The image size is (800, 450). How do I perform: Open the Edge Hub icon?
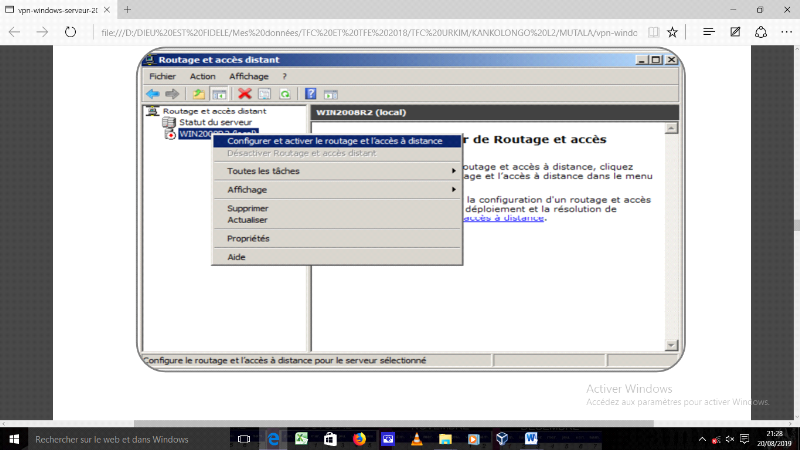709,32
